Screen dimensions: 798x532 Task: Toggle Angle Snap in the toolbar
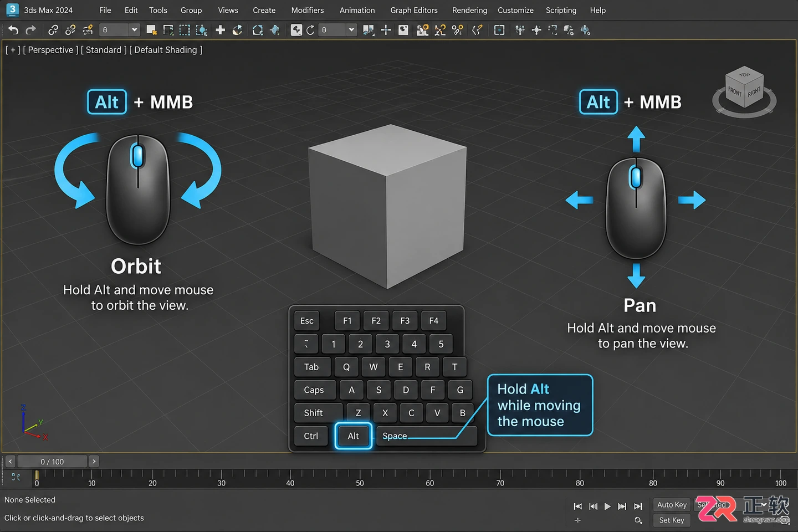(x=440, y=30)
